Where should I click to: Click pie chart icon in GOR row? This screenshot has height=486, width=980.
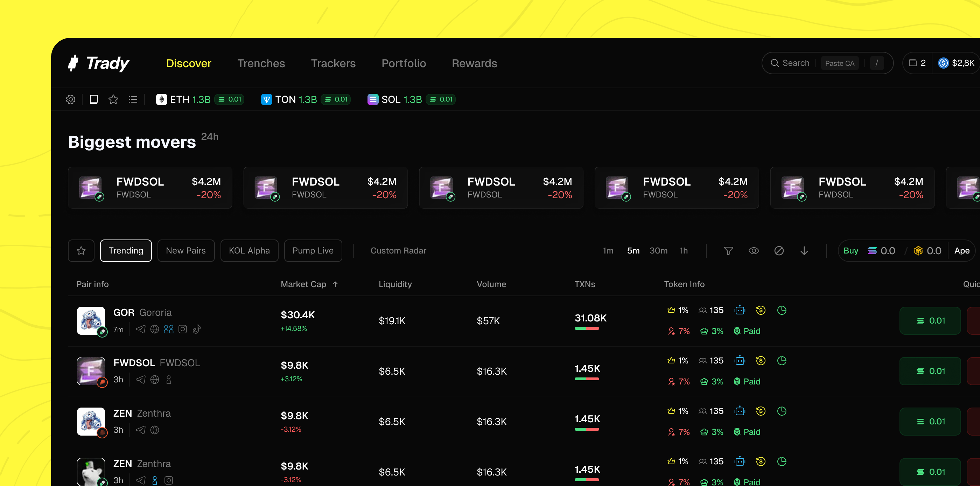pyautogui.click(x=782, y=310)
